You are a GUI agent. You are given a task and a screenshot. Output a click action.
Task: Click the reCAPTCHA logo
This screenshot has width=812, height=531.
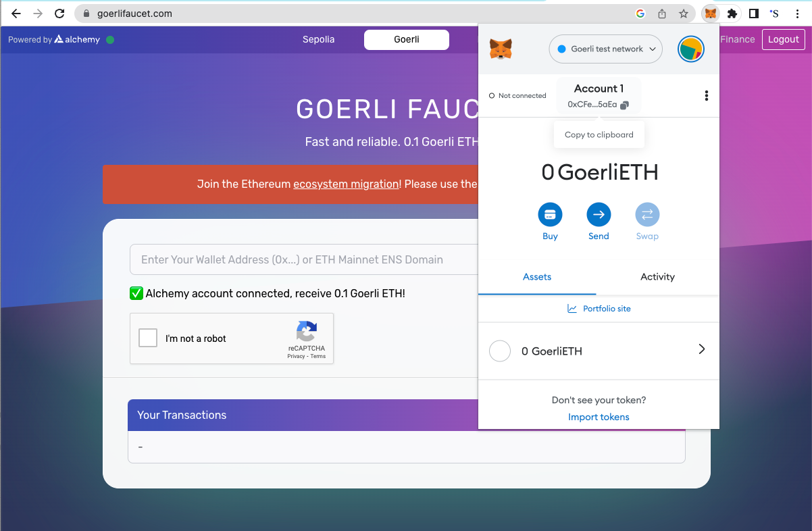click(x=307, y=332)
